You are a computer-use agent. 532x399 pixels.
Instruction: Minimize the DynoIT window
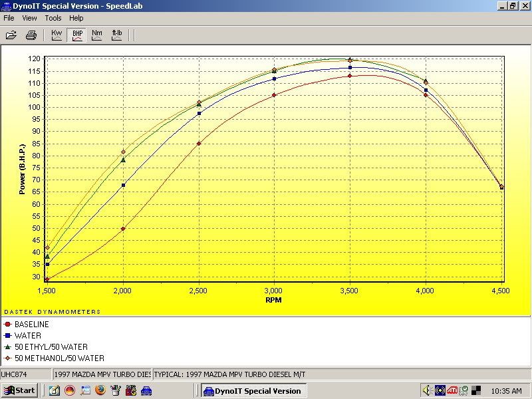(x=502, y=6)
